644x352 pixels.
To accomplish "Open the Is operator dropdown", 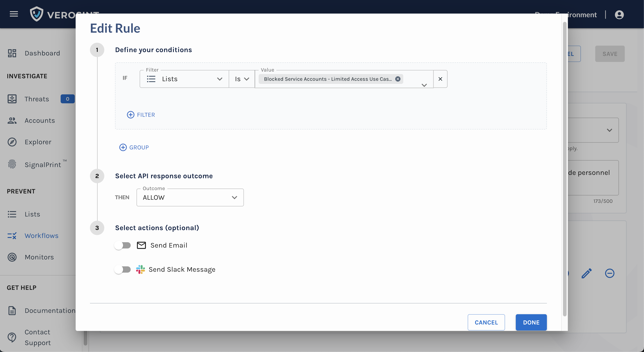I will point(242,79).
